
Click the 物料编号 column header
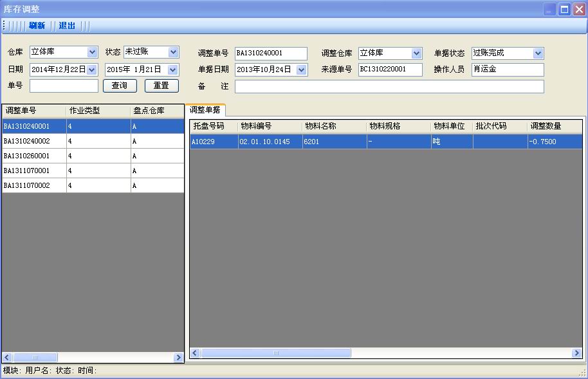click(270, 126)
